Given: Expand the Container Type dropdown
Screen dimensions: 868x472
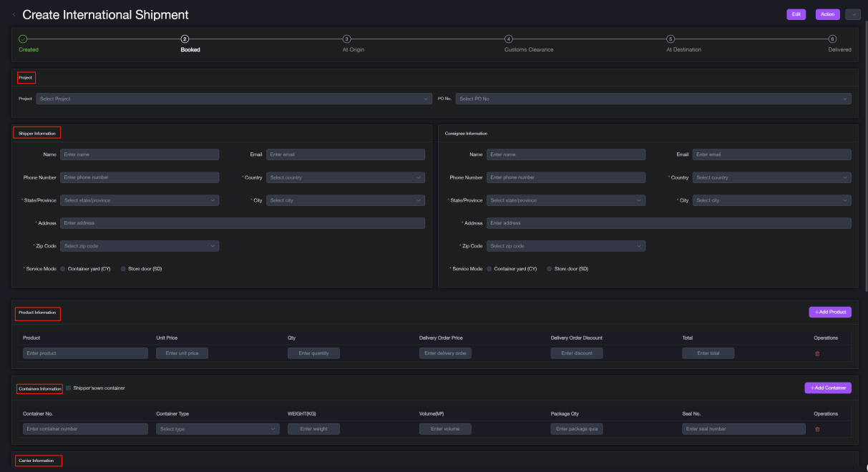Looking at the screenshot, I should (x=218, y=429).
